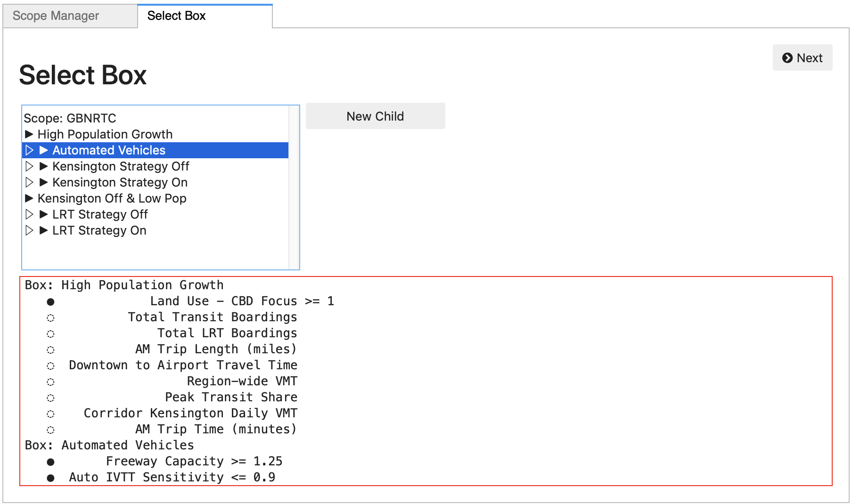Expand hollow triangle beside Automated Vehicles
Viewport: 852px width, 504px height.
point(29,150)
